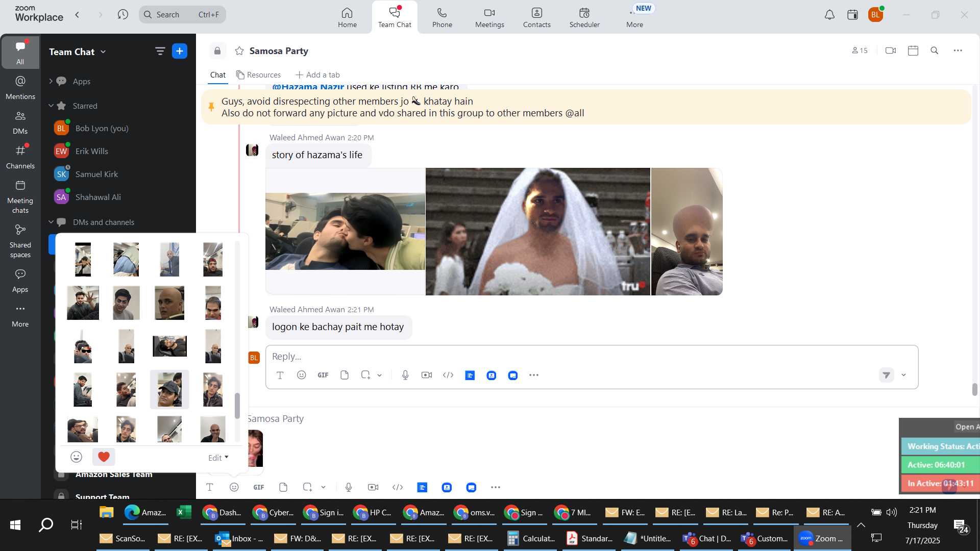Open Mentions in the sidebar
The width and height of the screenshot is (980, 551).
point(20,87)
